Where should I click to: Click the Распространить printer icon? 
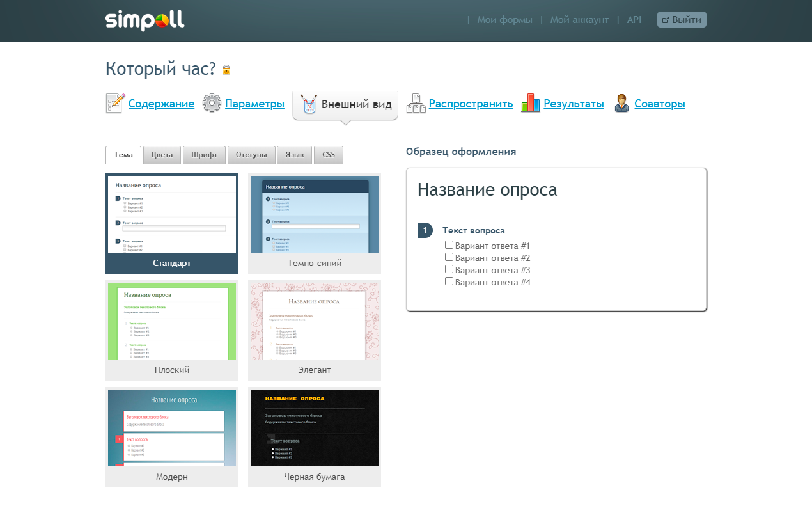[416, 102]
